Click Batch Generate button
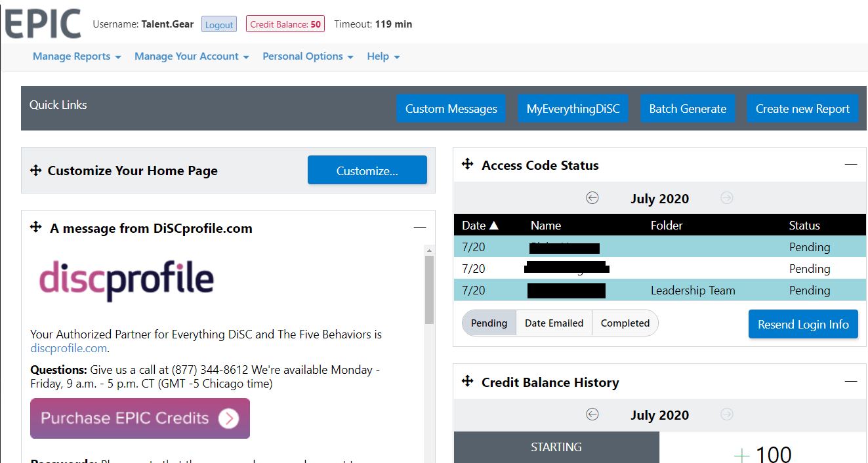The width and height of the screenshot is (868, 463). tap(688, 109)
